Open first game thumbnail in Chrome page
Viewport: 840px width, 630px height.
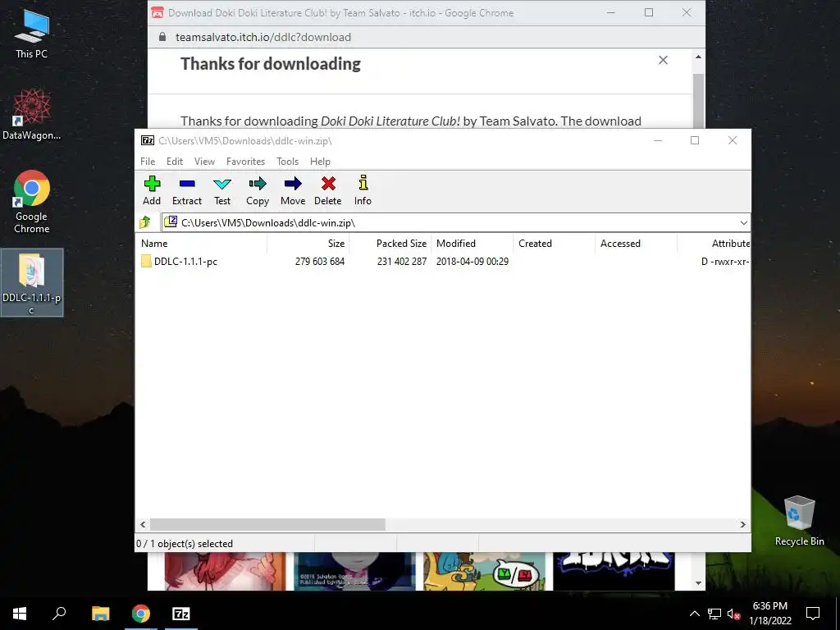(x=225, y=571)
